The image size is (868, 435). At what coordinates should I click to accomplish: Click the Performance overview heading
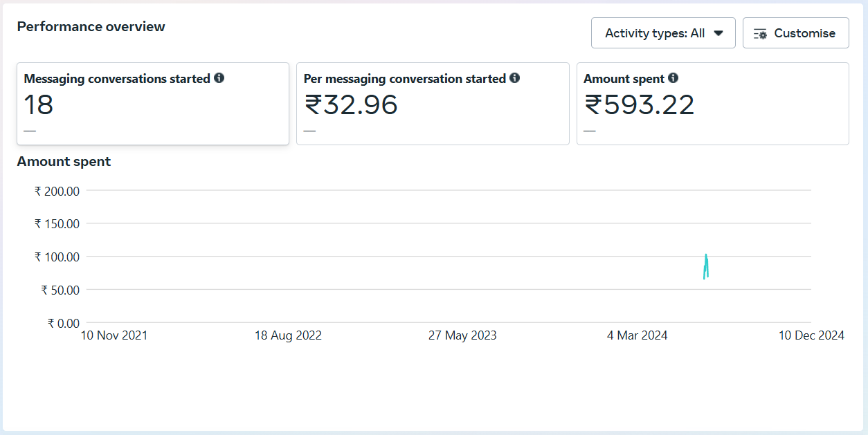coord(91,26)
